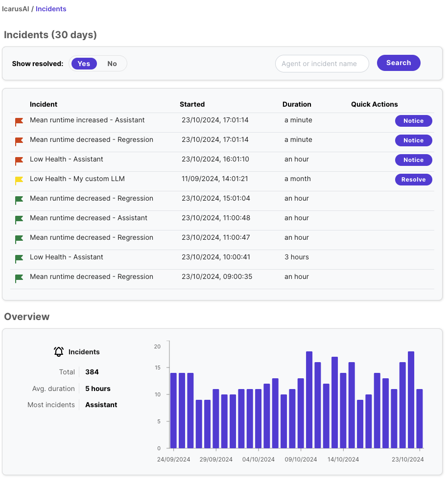Open Mean runtime increased - Assistant incident

point(87,120)
